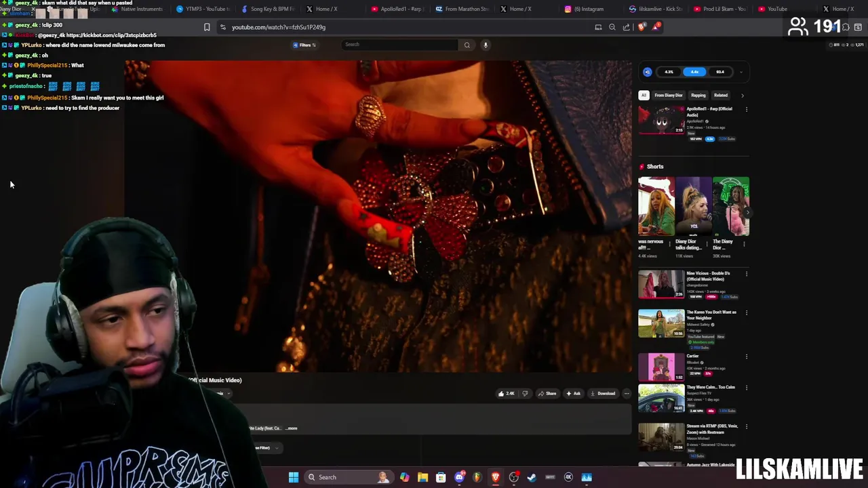Like the video with the 2.4K thumbs-up
868x488 pixels.
(x=506, y=393)
